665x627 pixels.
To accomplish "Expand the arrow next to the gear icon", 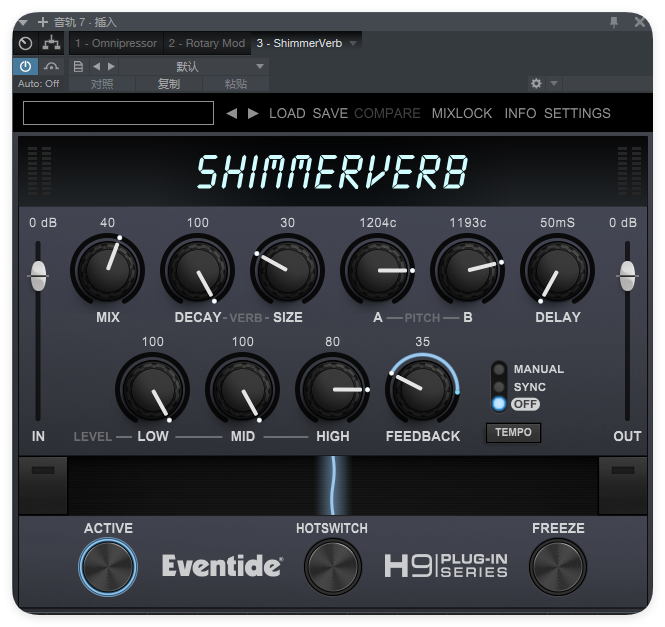I will click(554, 84).
